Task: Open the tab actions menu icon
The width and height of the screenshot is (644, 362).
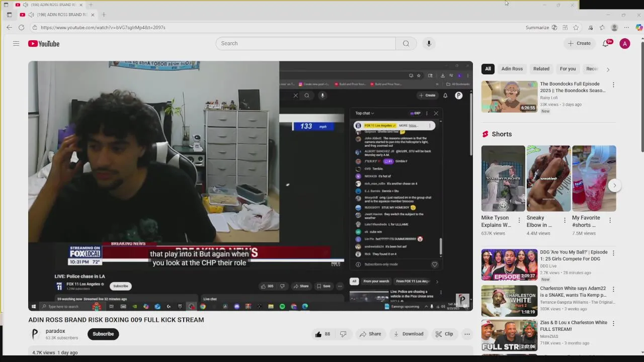Action: [x=9, y=15]
